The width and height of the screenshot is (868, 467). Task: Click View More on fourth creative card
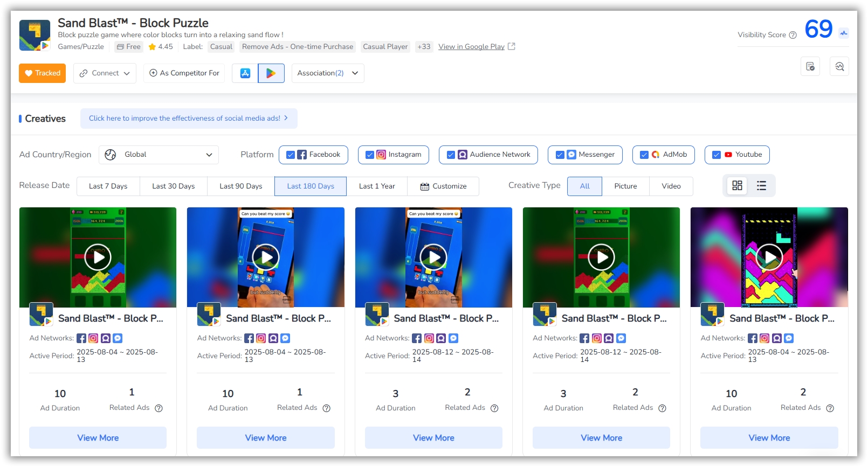pyautogui.click(x=602, y=438)
